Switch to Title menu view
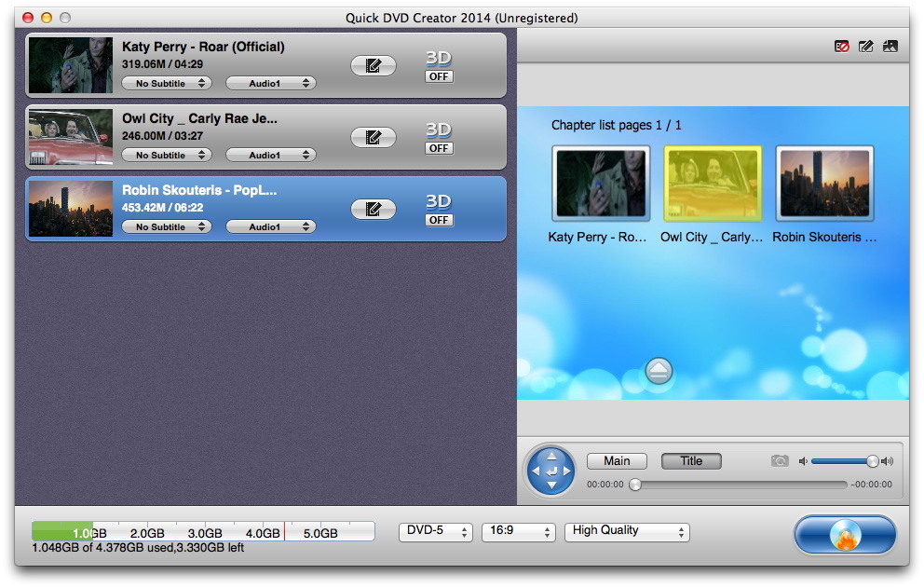Viewport: 924px width, 588px height. [691, 460]
